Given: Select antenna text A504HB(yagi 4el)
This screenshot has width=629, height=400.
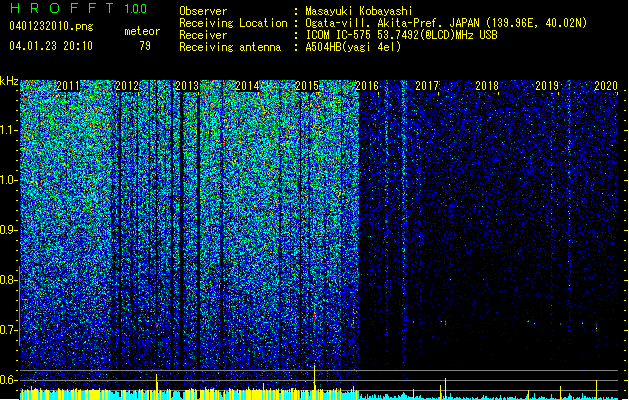Looking at the screenshot, I should pos(353,47).
